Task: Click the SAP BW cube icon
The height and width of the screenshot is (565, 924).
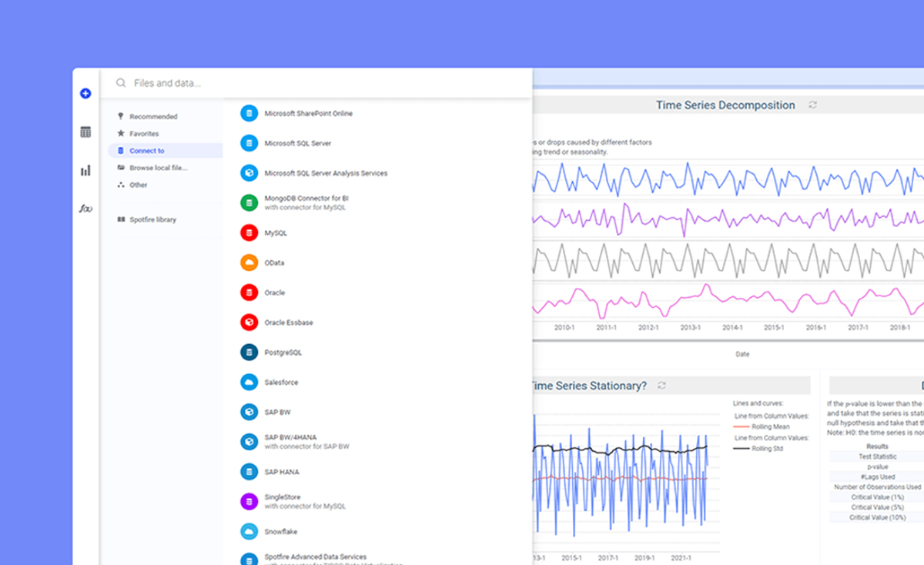Action: [248, 412]
